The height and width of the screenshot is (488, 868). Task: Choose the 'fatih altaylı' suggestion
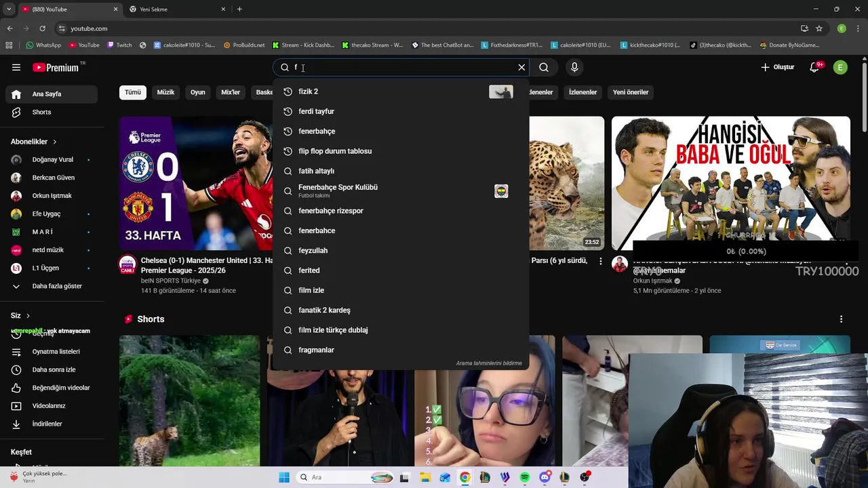[x=400, y=171]
